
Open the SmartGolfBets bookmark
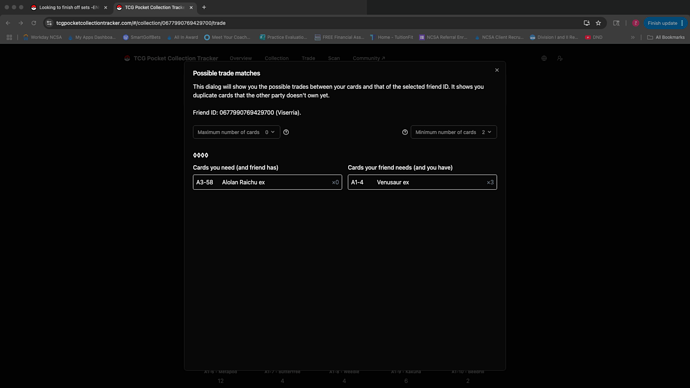[x=142, y=37]
